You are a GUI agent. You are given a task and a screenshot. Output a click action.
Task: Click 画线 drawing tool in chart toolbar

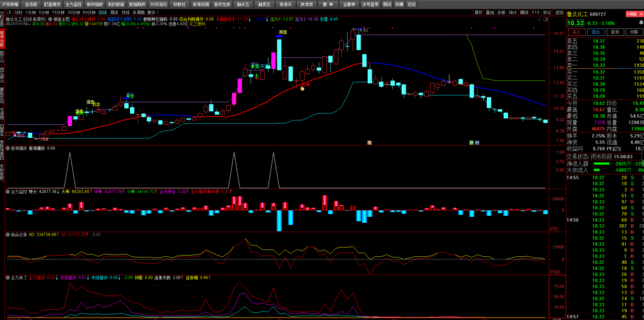click(524, 12)
